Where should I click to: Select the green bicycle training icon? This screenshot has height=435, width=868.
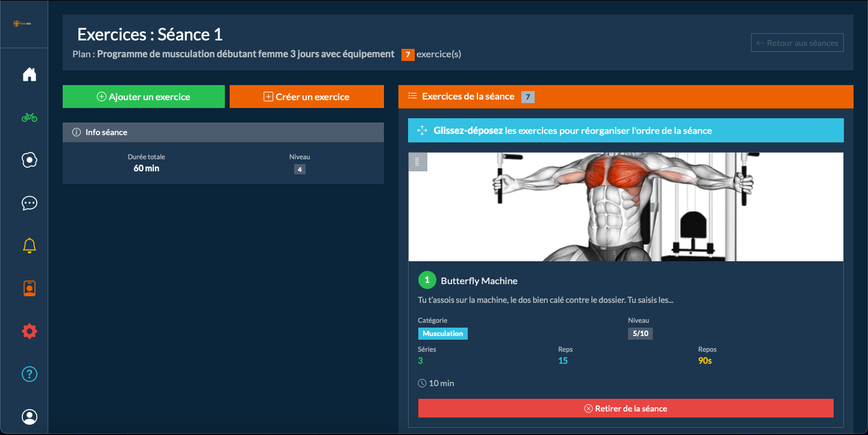click(30, 118)
